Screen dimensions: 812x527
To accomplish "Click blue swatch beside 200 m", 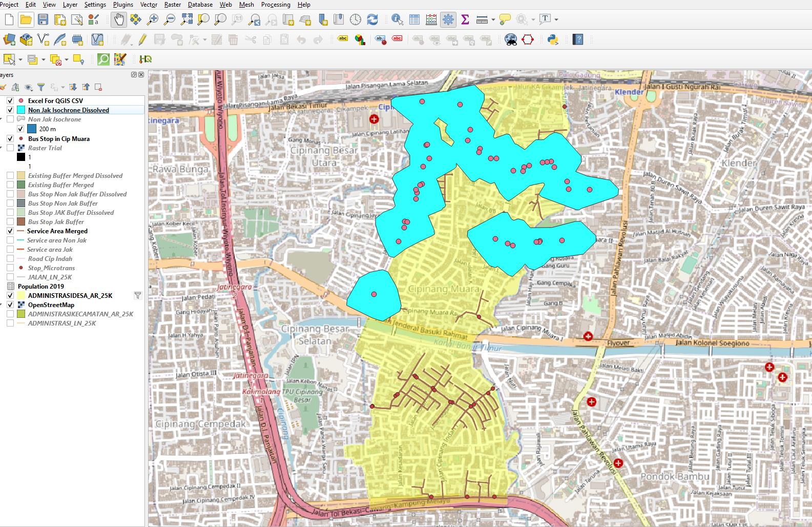I will pos(32,129).
